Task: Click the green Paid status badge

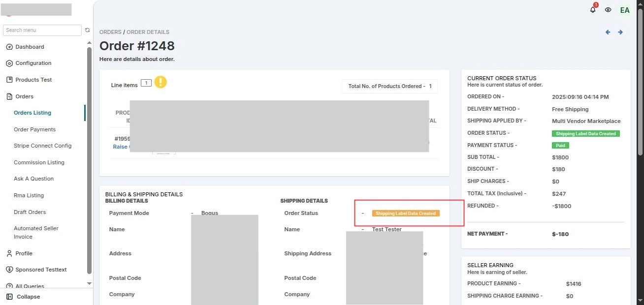Action: 560,146
